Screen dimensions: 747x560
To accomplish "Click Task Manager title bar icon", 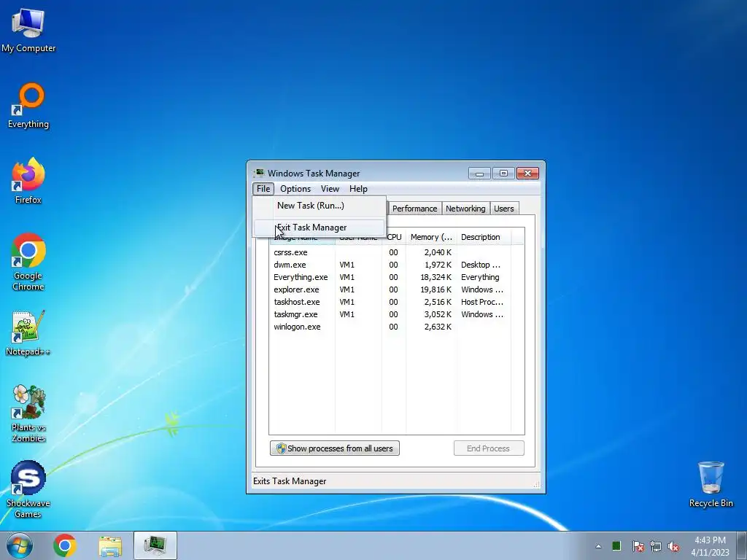I will tap(259, 174).
